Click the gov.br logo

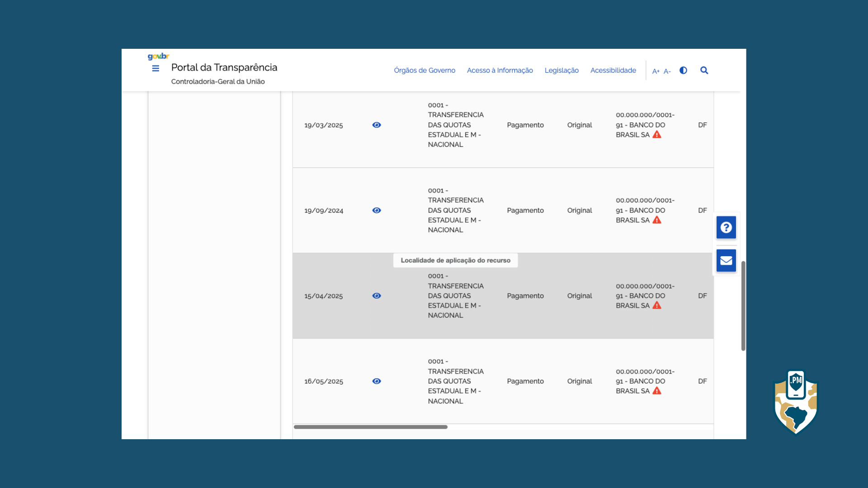(158, 56)
